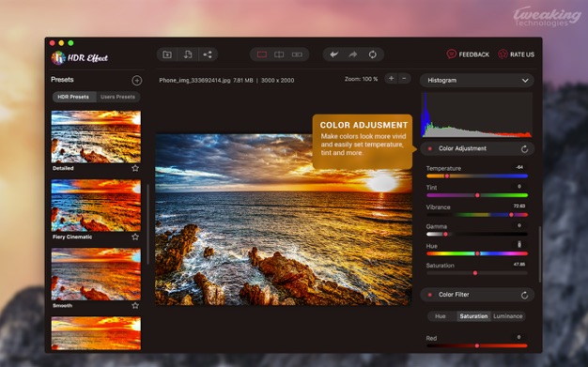Click the undo arrow icon

333,54
